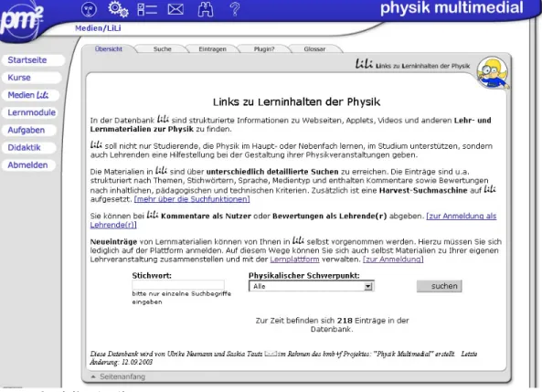
Task: Open the face profile icon in header
Action: click(89, 9)
